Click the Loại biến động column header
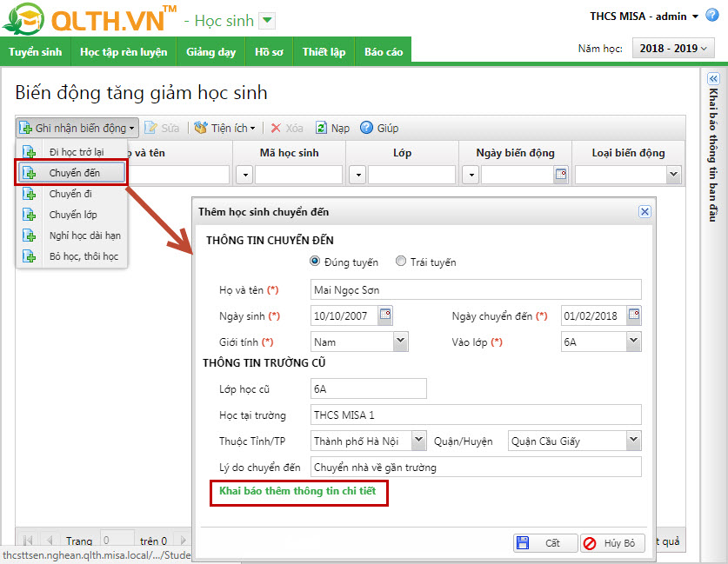This screenshot has height=564, width=728. pyautogui.click(x=628, y=153)
